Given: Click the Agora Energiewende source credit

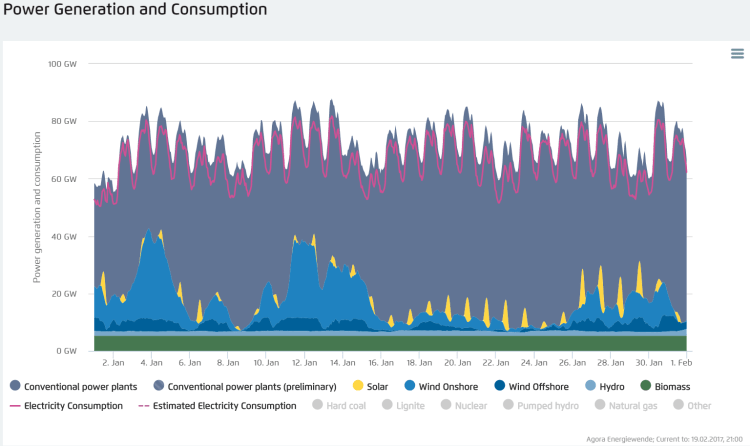Looking at the screenshot, I should [x=661, y=438].
